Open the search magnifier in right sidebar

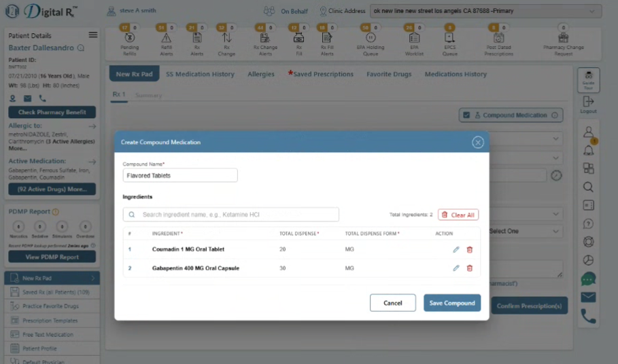tap(589, 187)
